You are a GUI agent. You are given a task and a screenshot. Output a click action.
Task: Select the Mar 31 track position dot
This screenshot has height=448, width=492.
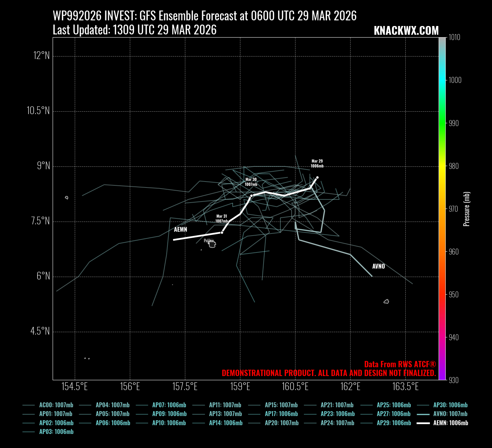click(222, 232)
